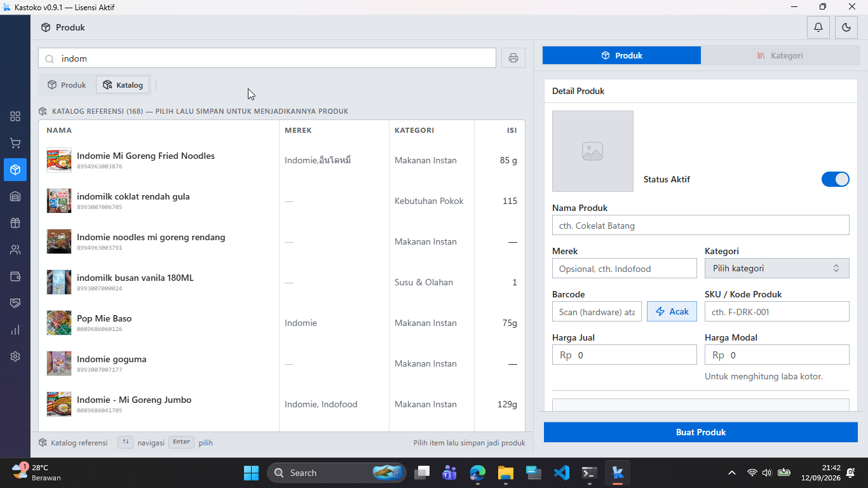Click the Harga Modal price field
This screenshot has height=488, width=868.
[x=777, y=355]
